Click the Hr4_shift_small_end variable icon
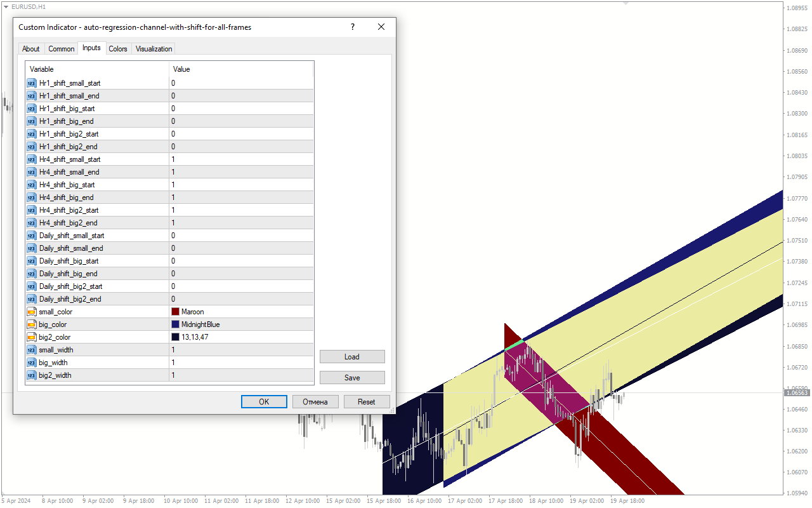Image resolution: width=812 pixels, height=508 pixels. coord(32,172)
